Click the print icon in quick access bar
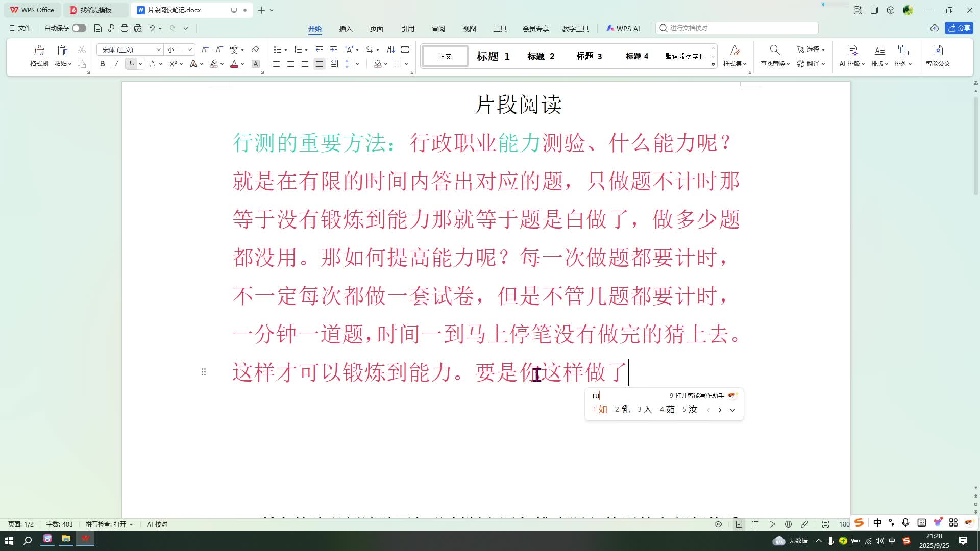This screenshot has width=980, height=551. click(x=124, y=28)
